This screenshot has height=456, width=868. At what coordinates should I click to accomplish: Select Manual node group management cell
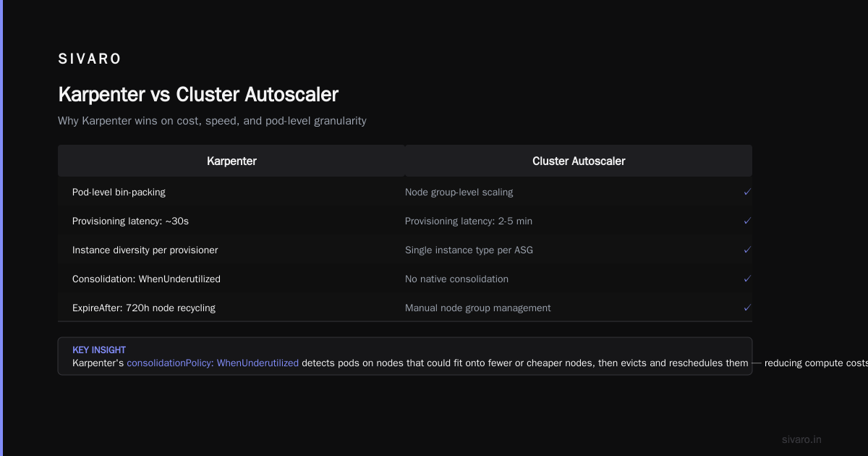pyautogui.click(x=477, y=308)
